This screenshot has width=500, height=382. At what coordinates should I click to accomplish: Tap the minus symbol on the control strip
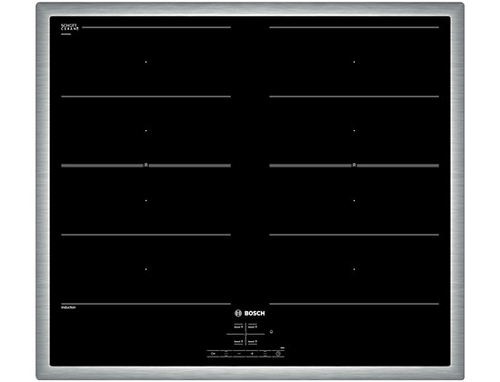[x=239, y=354]
